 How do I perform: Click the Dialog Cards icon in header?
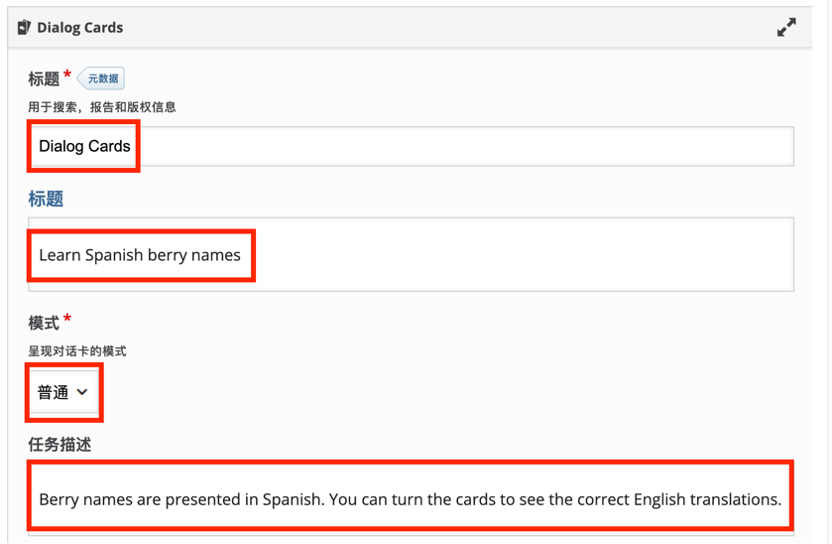point(24,27)
